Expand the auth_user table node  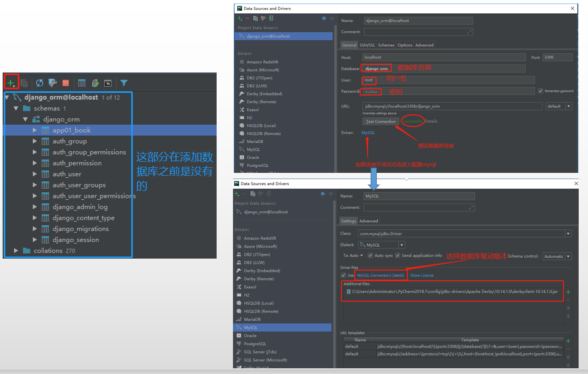pyautogui.click(x=35, y=174)
